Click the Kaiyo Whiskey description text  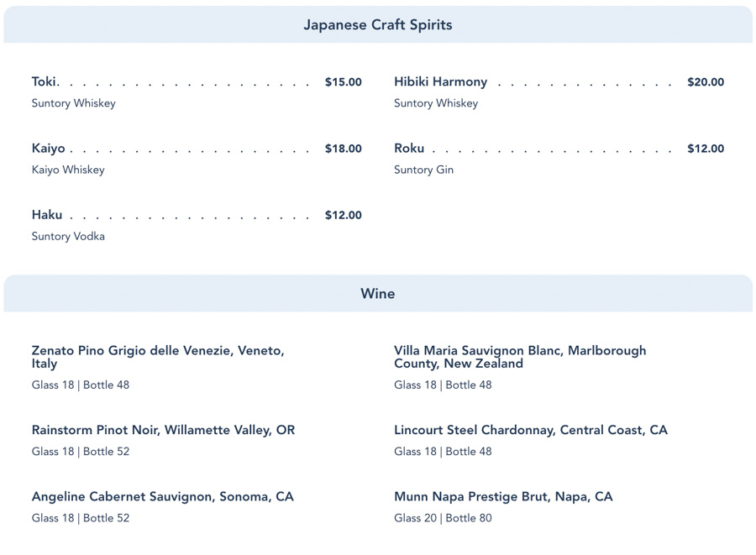[x=68, y=170]
